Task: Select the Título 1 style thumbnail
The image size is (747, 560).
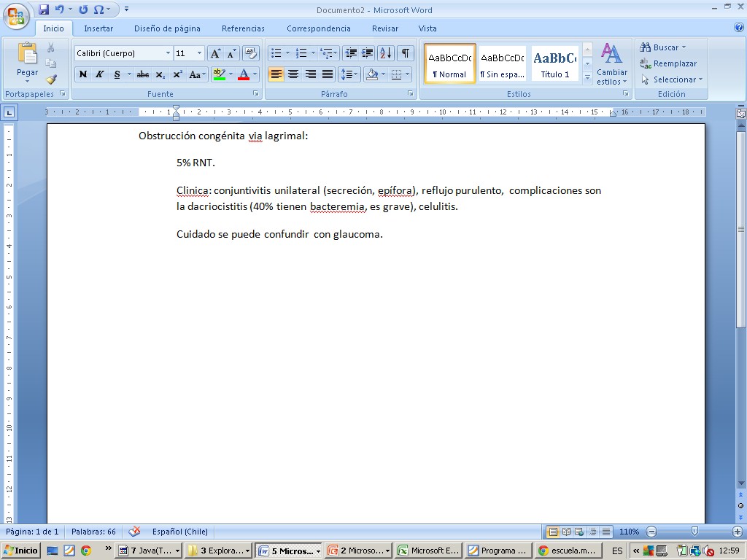Action: 555,63
